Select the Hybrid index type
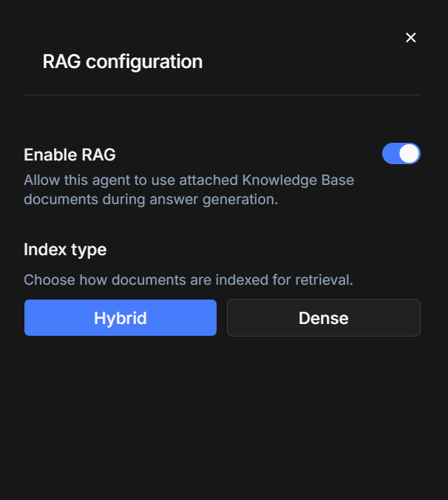Viewport: 448px width, 500px height. [121, 317]
